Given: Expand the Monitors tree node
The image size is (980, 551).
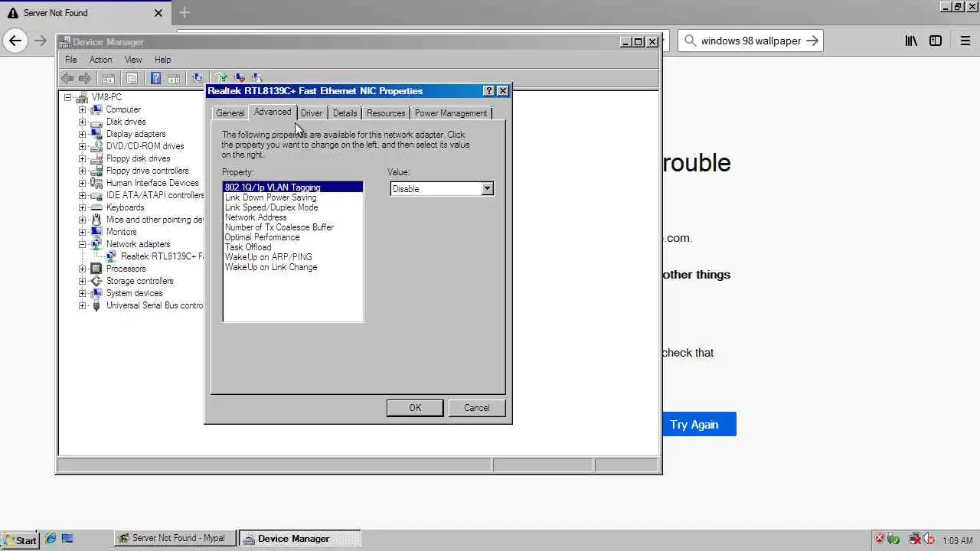Looking at the screenshot, I should (x=82, y=232).
